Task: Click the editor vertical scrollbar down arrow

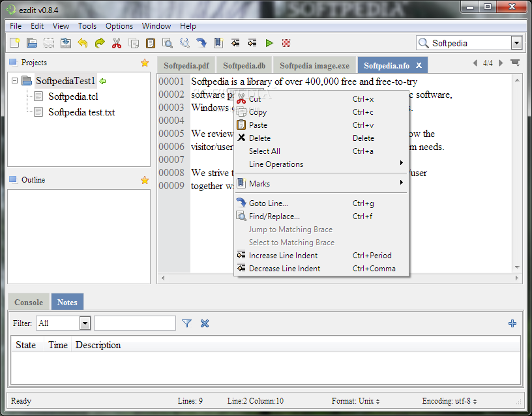Action: click(x=517, y=267)
